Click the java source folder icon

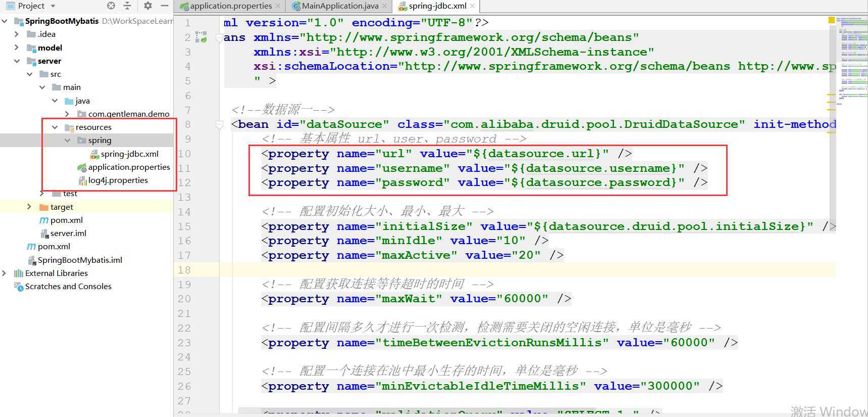point(69,101)
